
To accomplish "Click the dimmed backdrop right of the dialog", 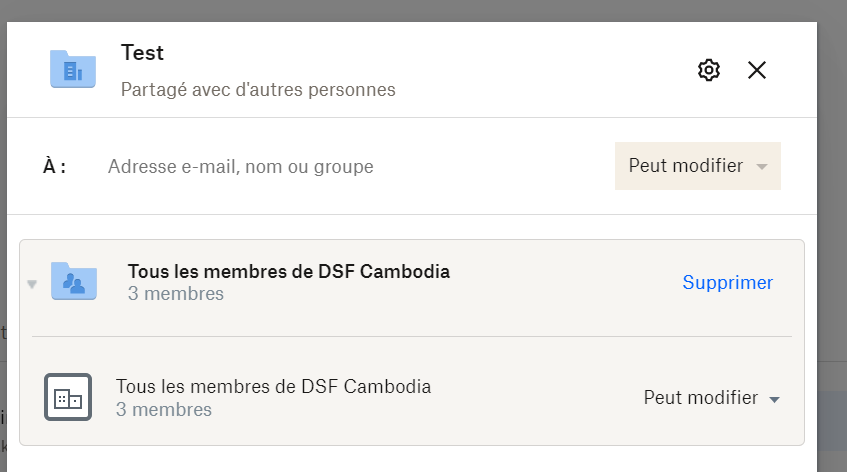I will [x=832, y=250].
